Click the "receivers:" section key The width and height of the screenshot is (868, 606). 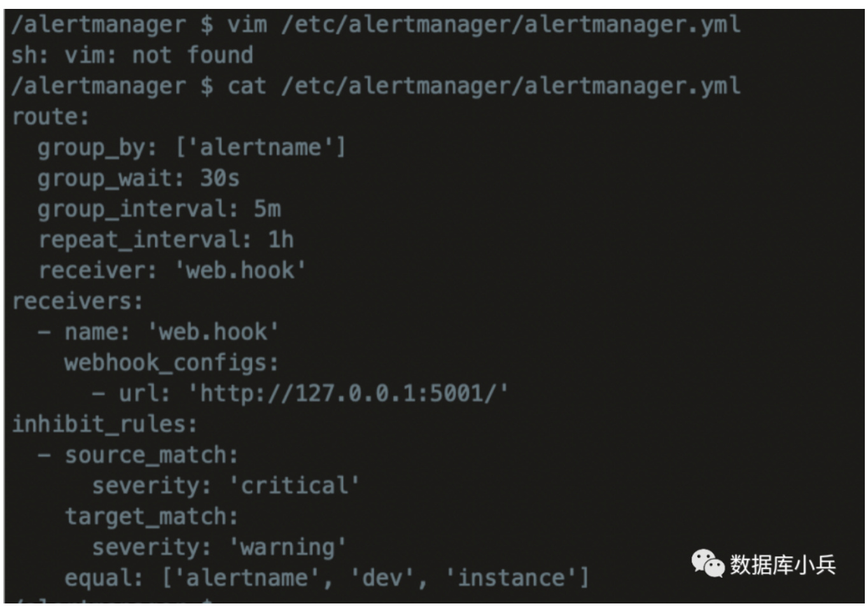78,300
